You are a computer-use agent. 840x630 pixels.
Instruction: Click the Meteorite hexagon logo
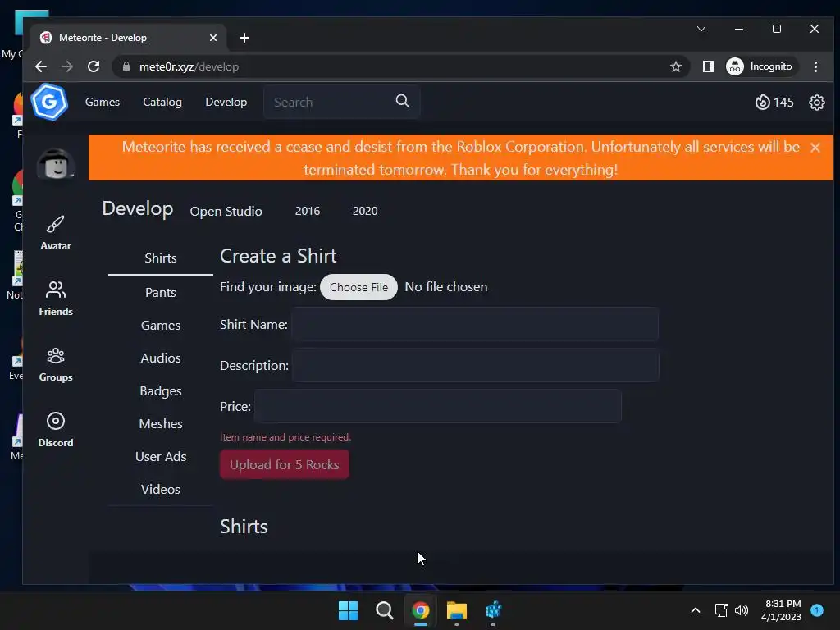point(49,102)
